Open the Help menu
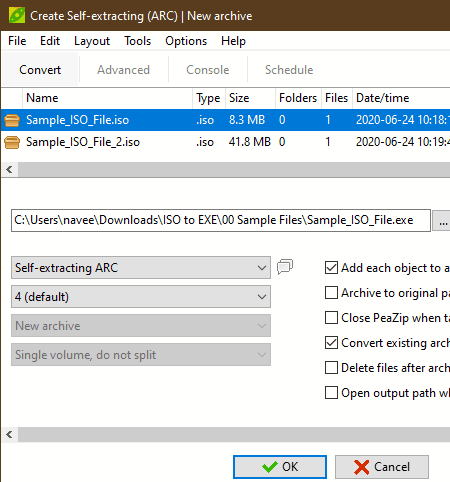Screen dimensions: 450x482 [233, 41]
